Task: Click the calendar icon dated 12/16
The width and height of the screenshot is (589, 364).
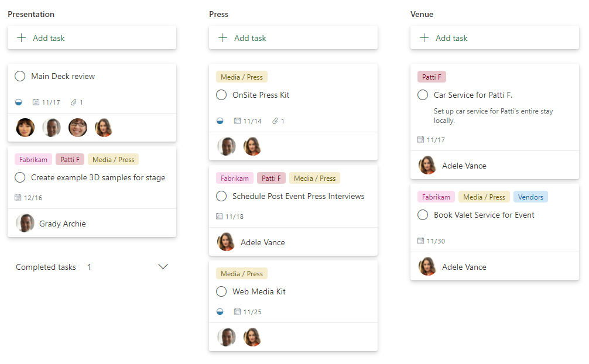Action: 18,198
